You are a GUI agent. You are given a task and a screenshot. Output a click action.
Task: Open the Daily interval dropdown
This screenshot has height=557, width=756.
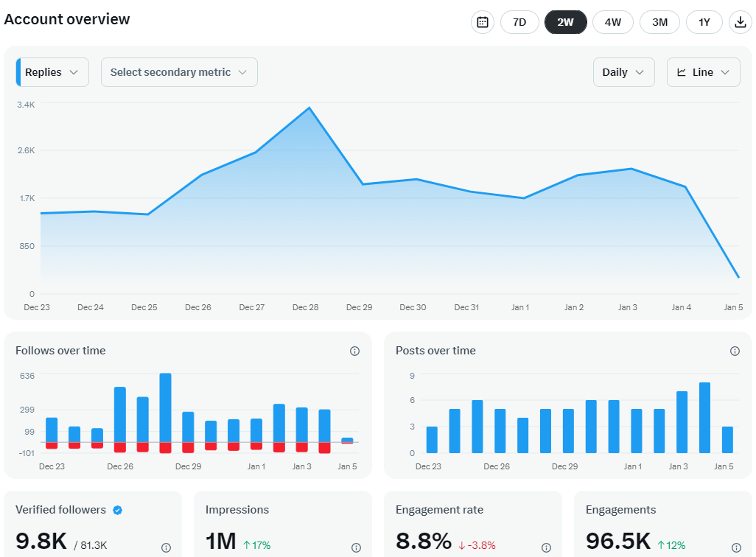(x=623, y=72)
